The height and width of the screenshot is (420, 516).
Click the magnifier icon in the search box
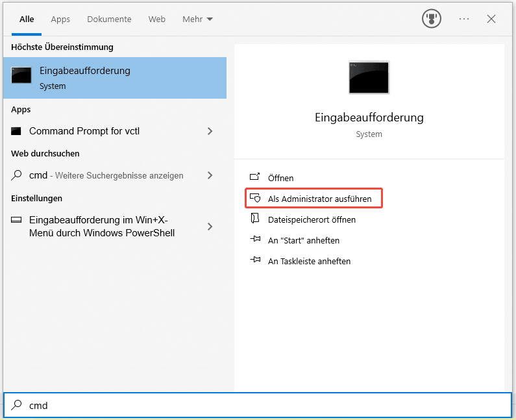pyautogui.click(x=16, y=405)
